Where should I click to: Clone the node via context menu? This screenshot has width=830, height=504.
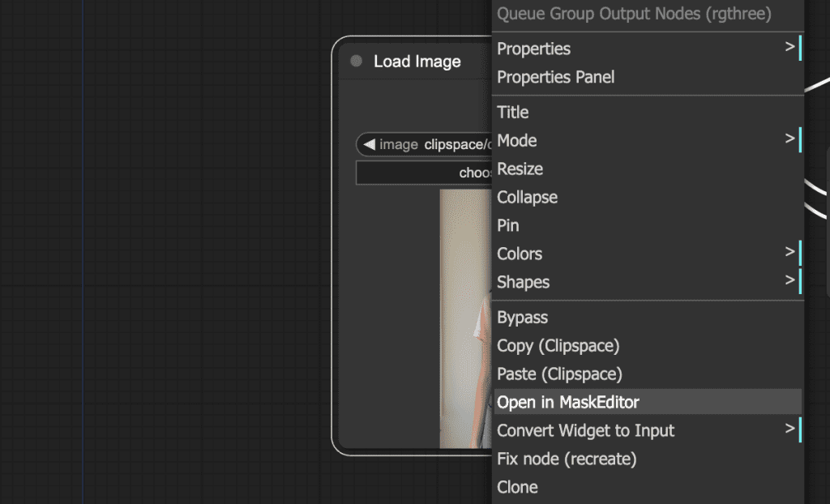click(648, 487)
